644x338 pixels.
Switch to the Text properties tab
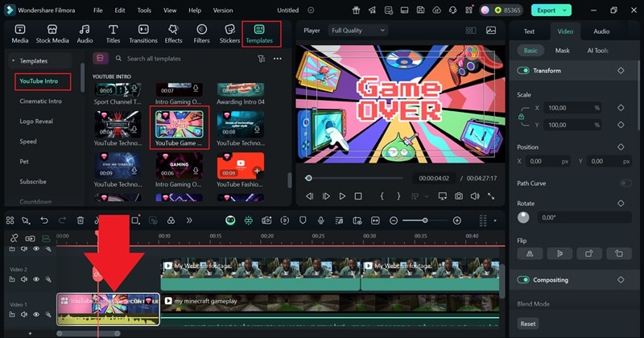tap(529, 31)
